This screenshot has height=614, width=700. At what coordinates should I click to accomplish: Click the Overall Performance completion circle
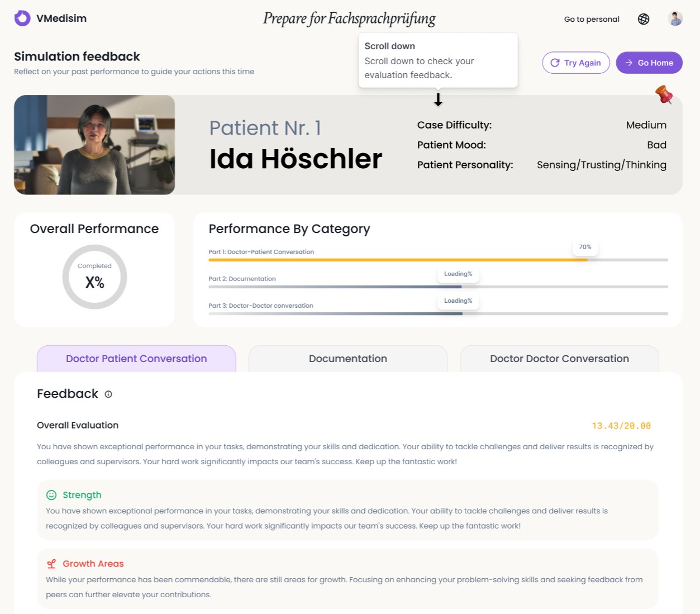click(x=94, y=277)
